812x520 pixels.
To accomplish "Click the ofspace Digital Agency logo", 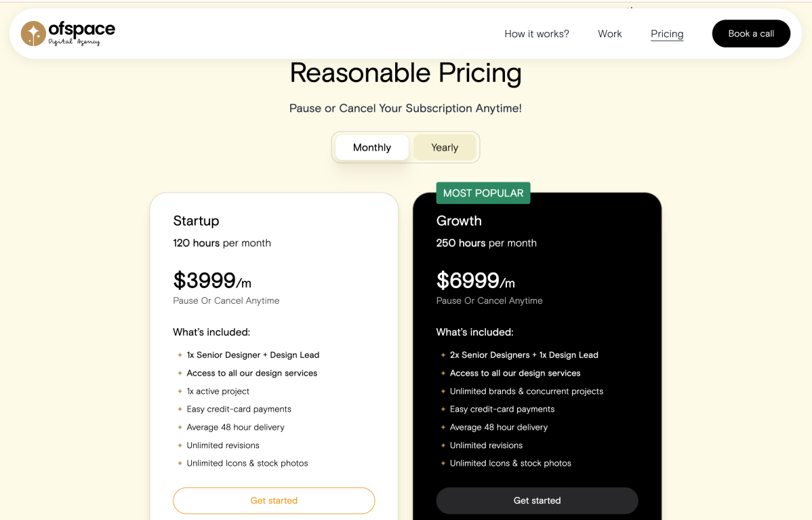I will [x=67, y=33].
